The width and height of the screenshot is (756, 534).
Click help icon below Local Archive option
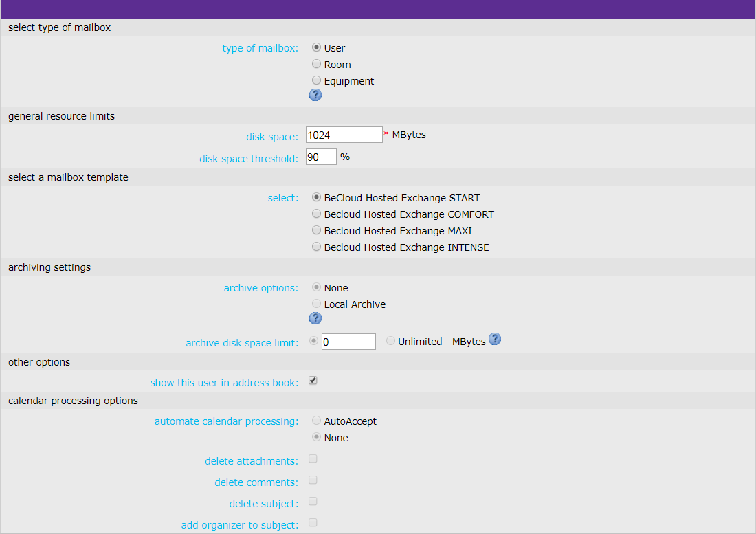click(315, 318)
